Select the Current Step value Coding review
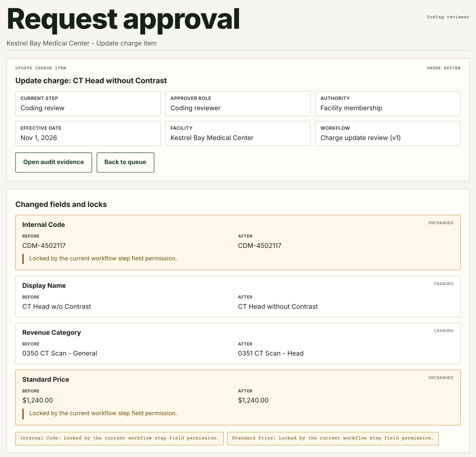The image size is (476, 457). coord(42,108)
